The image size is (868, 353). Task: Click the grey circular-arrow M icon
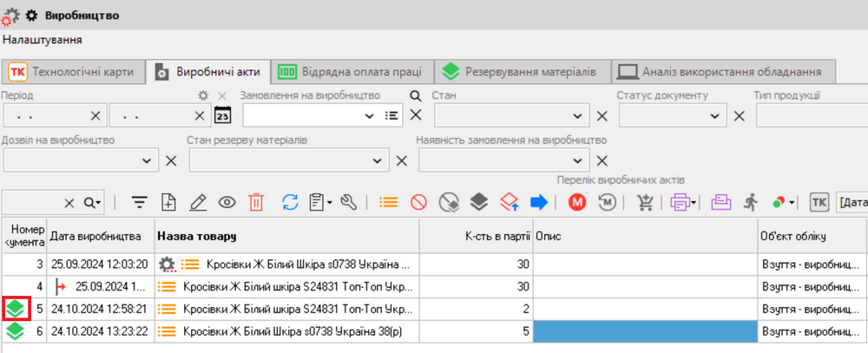click(x=608, y=202)
